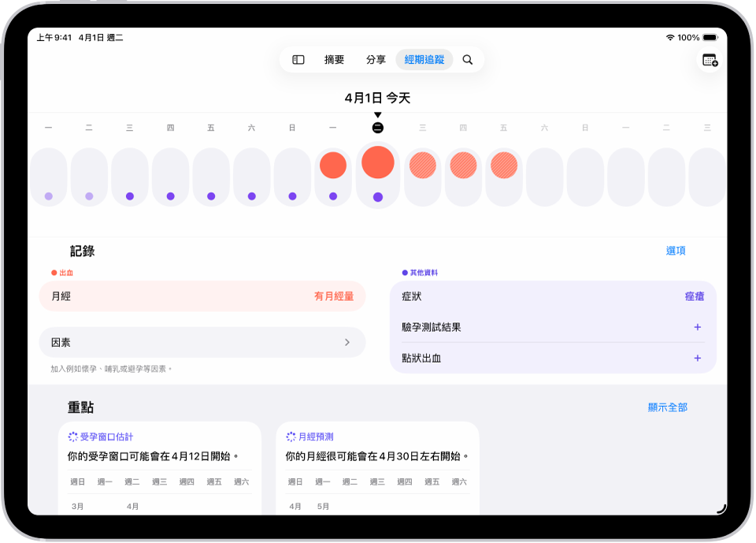Open search with the magnifier icon
This screenshot has height=543, width=756.
point(468,59)
